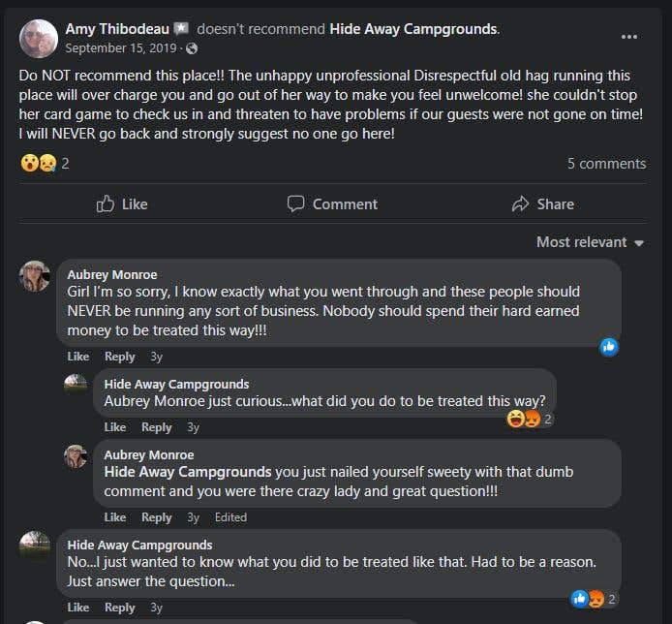Click the Comment speech bubble icon
The width and height of the screenshot is (672, 624).
coord(296,203)
